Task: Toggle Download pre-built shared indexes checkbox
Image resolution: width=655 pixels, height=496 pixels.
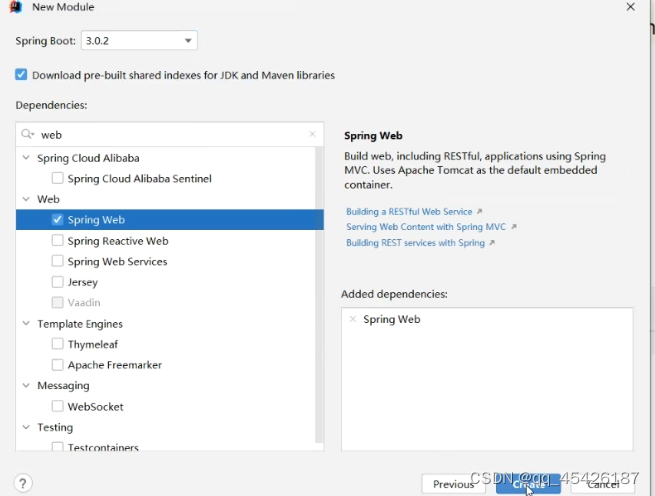Action: 21,75
